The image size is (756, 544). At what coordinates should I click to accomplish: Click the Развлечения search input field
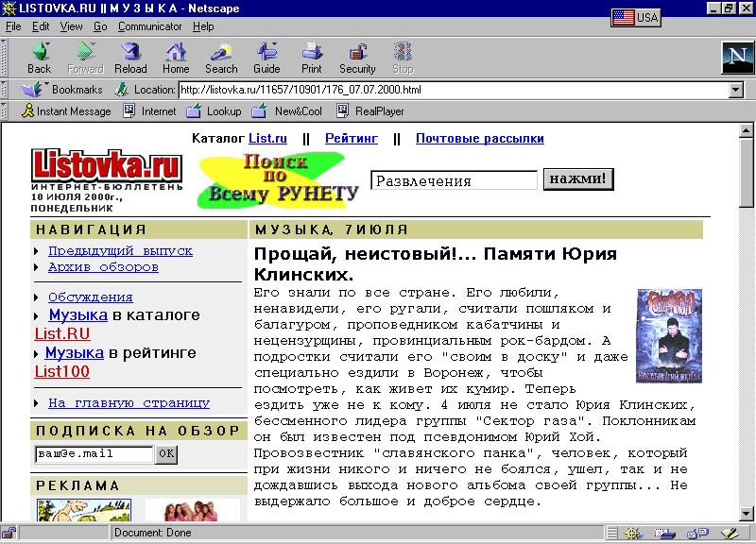[454, 180]
